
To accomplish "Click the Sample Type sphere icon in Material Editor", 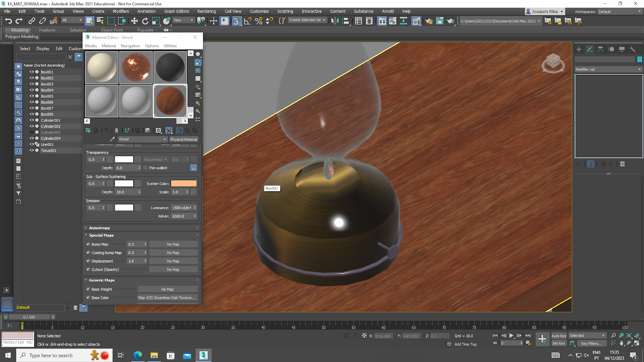I will coord(198,54).
